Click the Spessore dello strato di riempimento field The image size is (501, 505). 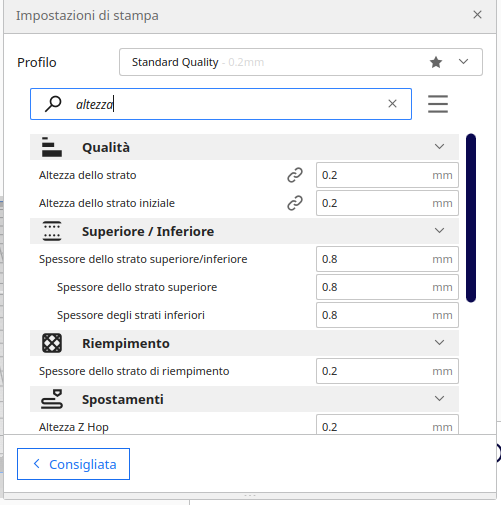click(387, 371)
